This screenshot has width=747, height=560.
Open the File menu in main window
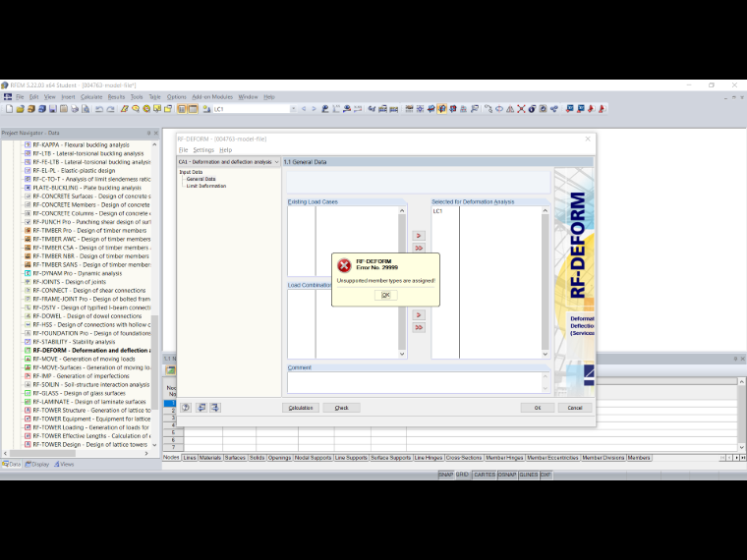(20, 96)
